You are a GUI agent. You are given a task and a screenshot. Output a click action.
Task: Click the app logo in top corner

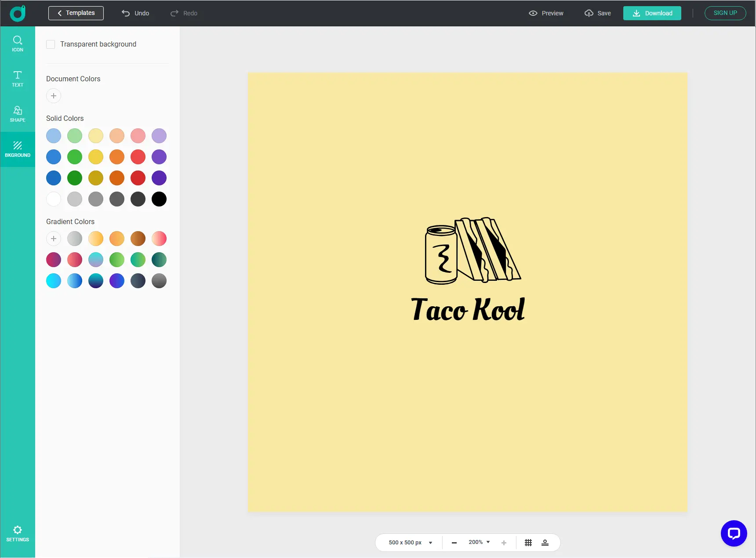[18, 13]
